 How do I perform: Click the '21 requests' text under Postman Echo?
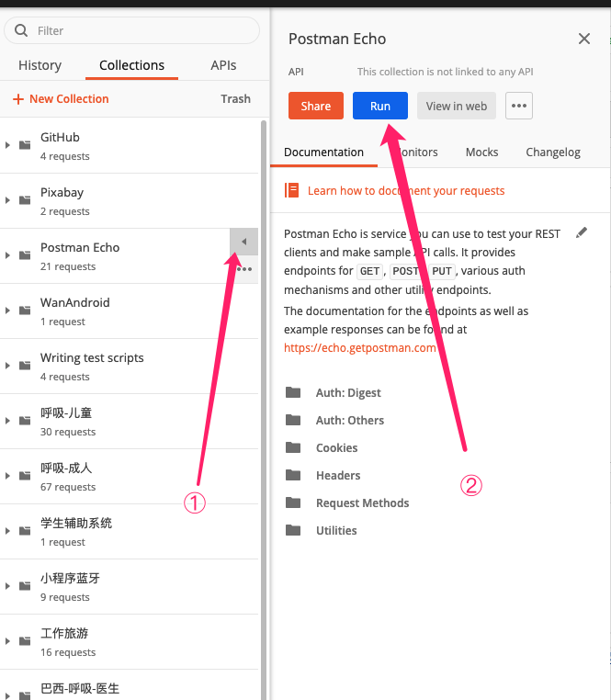68,266
